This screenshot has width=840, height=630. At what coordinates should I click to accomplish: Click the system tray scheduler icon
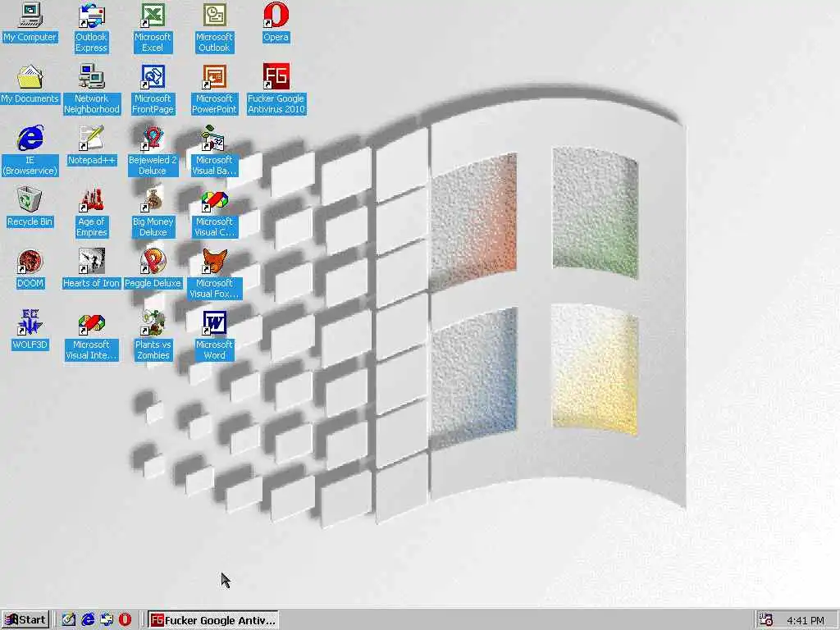pos(766,620)
